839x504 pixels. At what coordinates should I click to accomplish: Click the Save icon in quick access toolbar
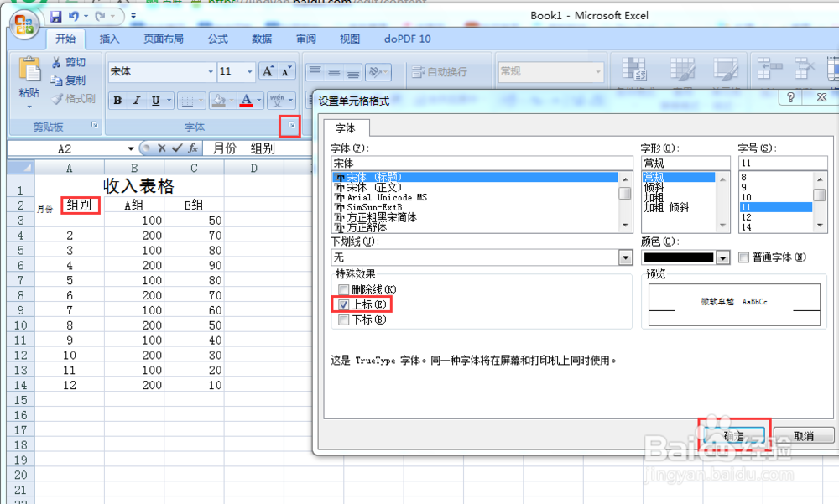55,16
